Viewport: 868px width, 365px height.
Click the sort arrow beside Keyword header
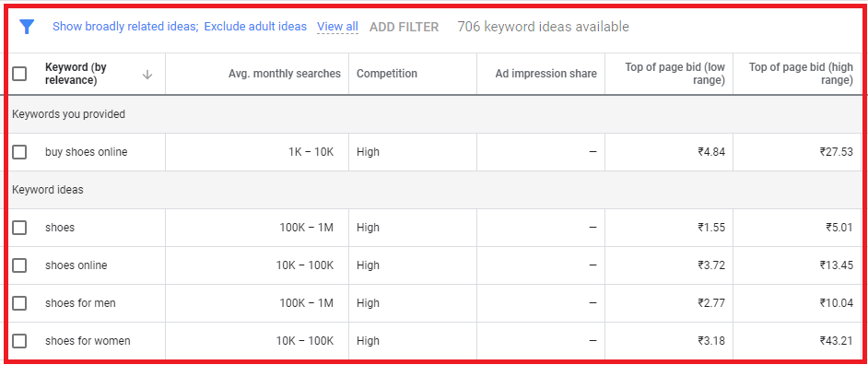[147, 75]
